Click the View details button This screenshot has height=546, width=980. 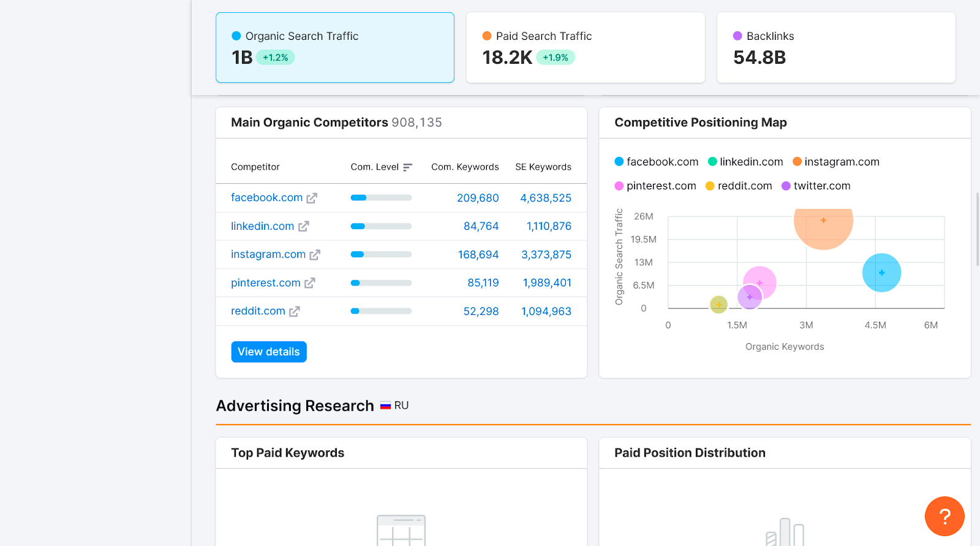269,352
